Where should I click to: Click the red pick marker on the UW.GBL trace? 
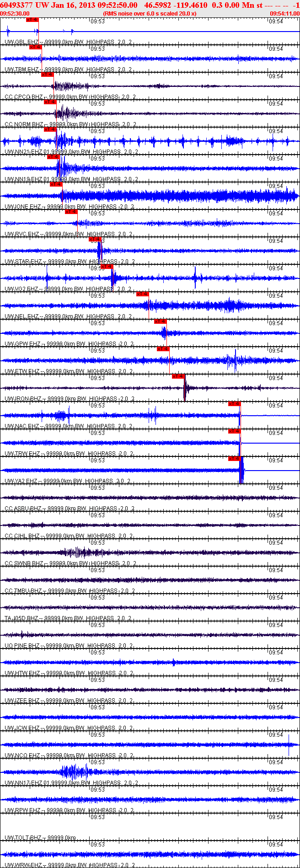[32, 20]
